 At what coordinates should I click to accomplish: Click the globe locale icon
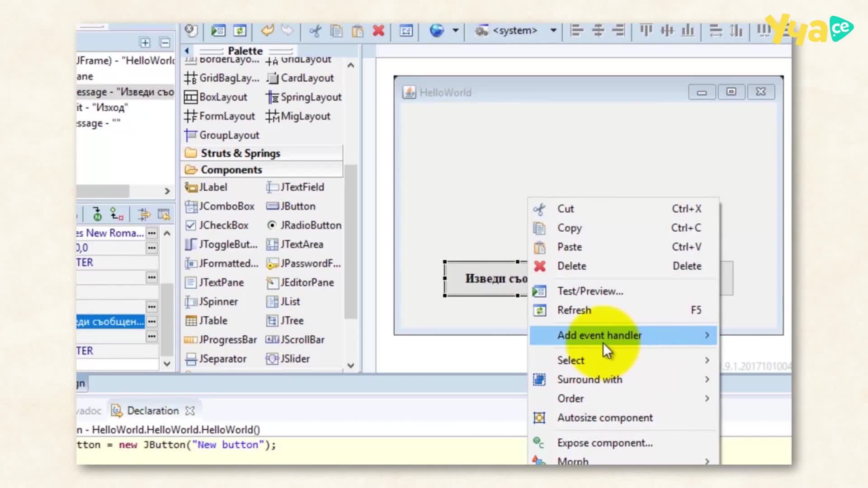coord(437,31)
